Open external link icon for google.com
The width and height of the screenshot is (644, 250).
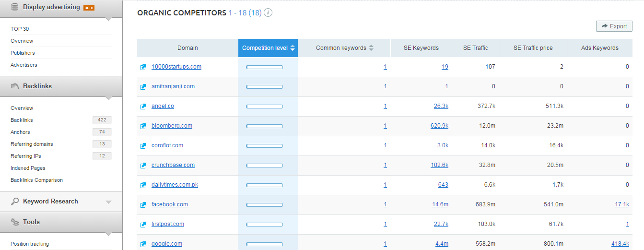click(143, 244)
